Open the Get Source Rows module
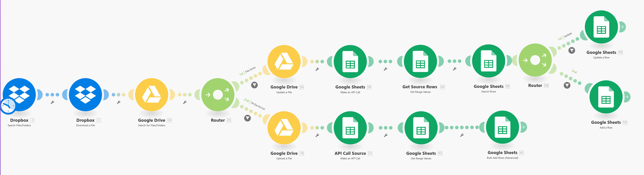The height and width of the screenshot is (175, 644). (x=420, y=61)
